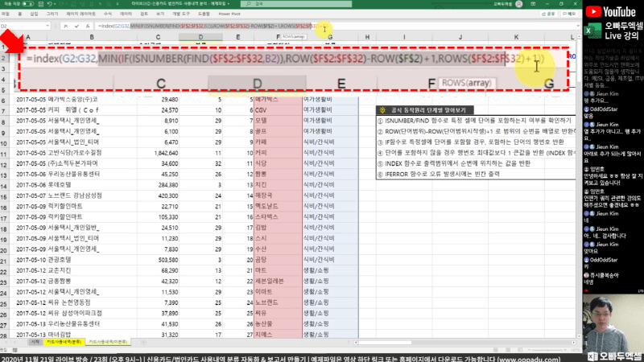
Task: Click the save icon in title bar
Action: click(38, 4)
